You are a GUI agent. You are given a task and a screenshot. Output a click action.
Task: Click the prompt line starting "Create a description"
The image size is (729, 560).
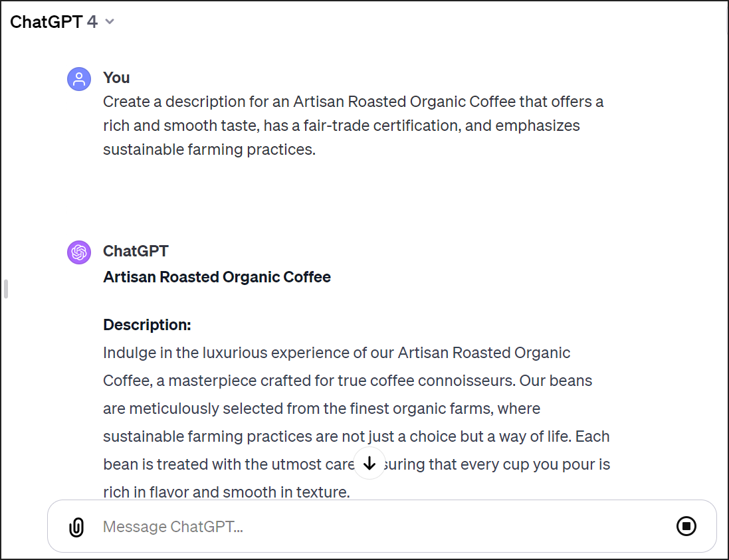click(354, 102)
